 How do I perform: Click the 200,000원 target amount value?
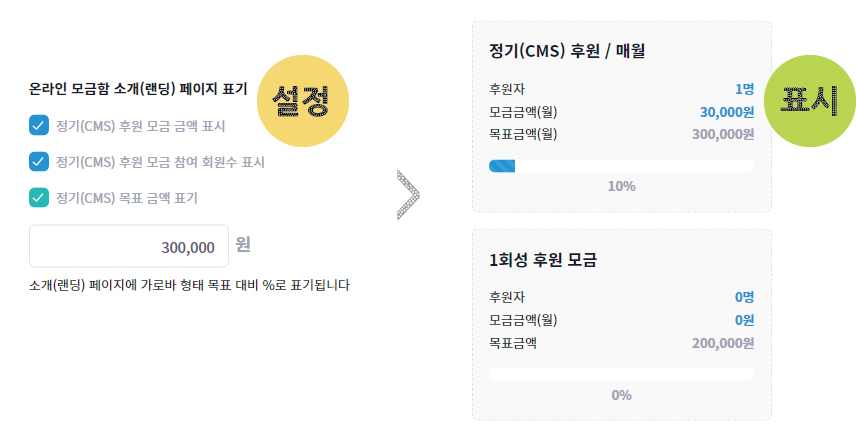(723, 343)
